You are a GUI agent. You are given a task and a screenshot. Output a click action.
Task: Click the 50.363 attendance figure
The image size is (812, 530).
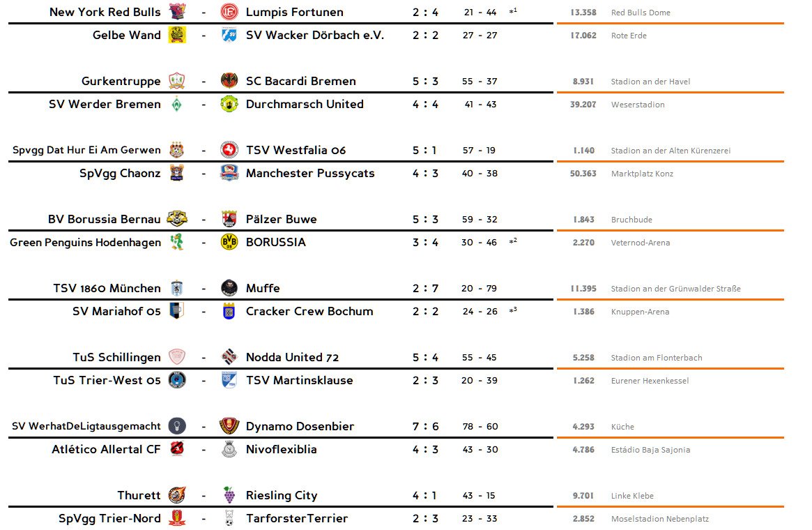click(x=583, y=174)
